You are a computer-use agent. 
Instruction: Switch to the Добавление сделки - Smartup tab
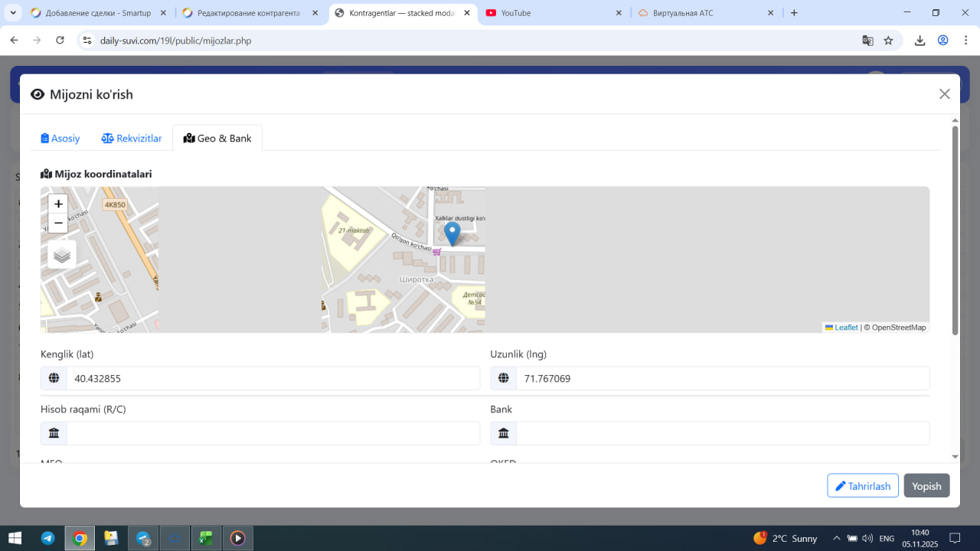coord(98,13)
